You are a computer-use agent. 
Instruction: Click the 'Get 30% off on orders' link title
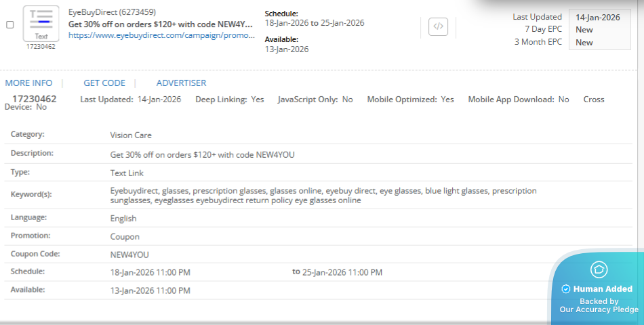(161, 24)
